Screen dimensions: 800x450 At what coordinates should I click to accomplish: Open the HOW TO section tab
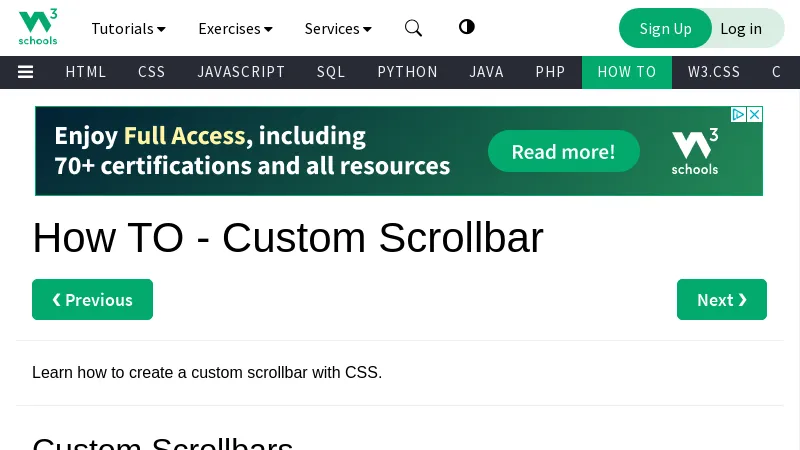tap(627, 72)
